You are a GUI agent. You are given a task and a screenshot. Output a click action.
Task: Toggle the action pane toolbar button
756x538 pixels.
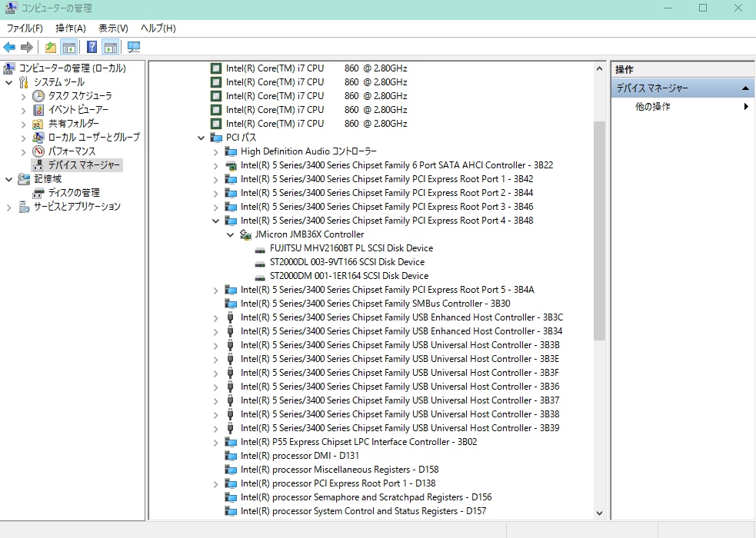point(110,48)
